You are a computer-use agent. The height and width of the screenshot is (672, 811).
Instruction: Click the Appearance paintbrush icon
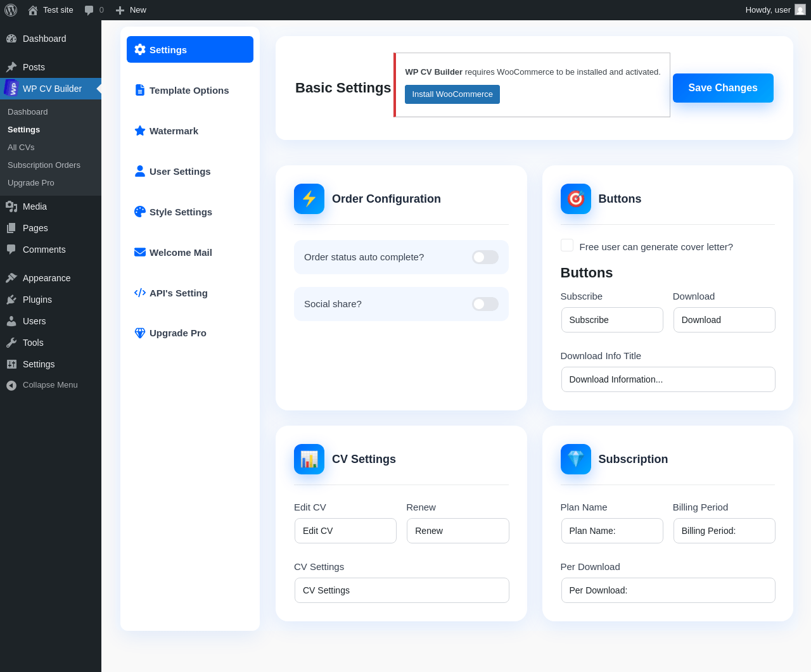(11, 278)
